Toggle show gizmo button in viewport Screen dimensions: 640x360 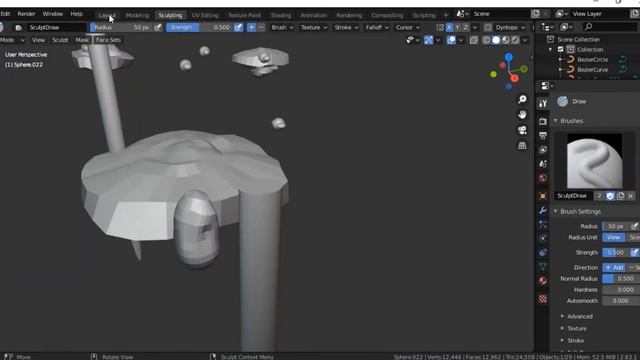428,40
